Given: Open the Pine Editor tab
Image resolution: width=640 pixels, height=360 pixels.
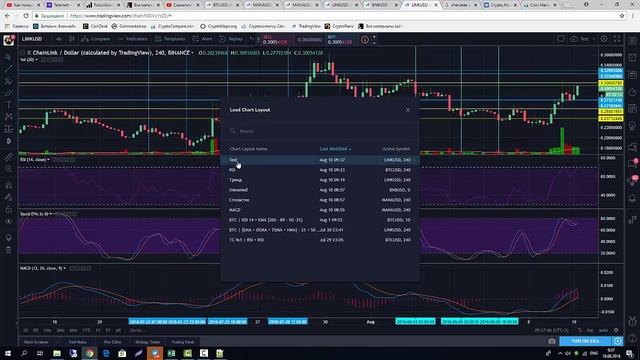Looking at the screenshot, I should click(112, 342).
